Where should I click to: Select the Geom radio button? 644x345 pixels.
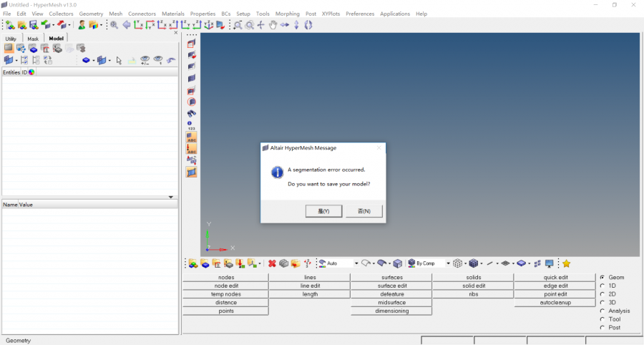pyautogui.click(x=602, y=277)
